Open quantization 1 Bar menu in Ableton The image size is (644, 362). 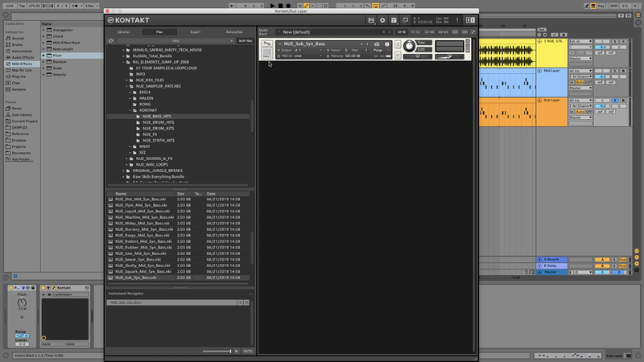pos(92,6)
